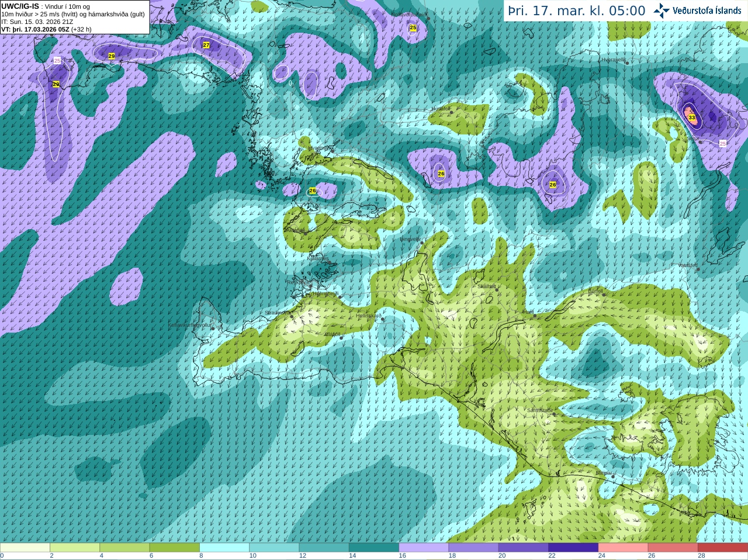Viewport: 748px width, 560px height.
Task: Click the cyan 10–12 m/s legend swatch
Action: pyautogui.click(x=274, y=548)
